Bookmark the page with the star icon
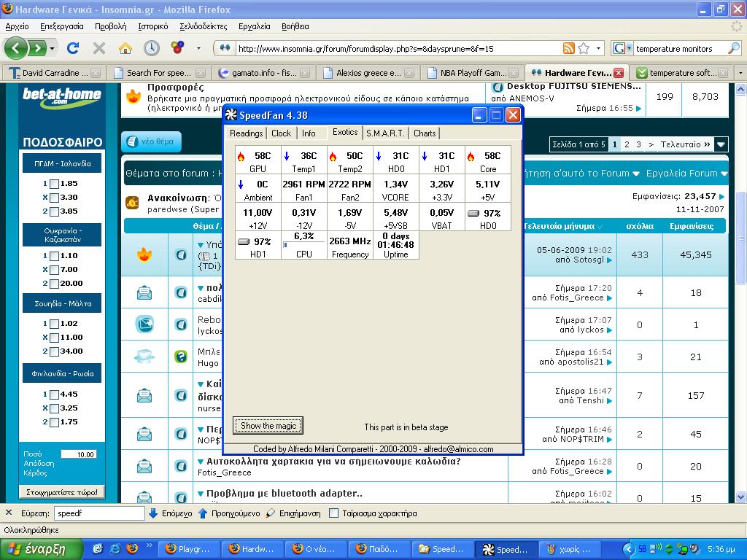The image size is (747, 560). point(584,48)
